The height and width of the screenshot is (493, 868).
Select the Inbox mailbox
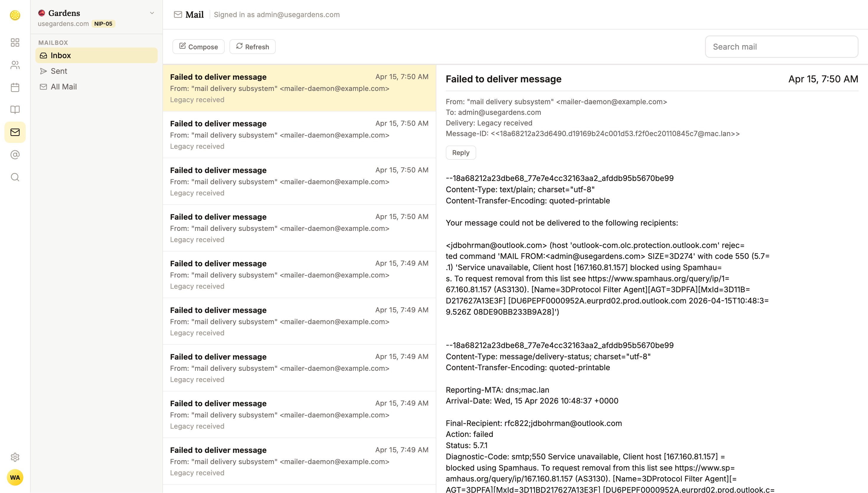point(61,55)
